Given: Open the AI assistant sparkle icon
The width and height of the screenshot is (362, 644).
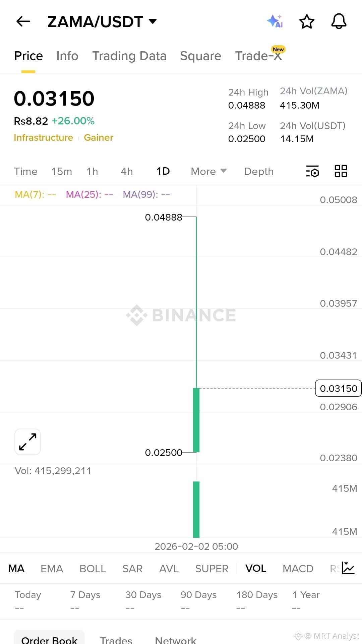Looking at the screenshot, I should point(275,21).
